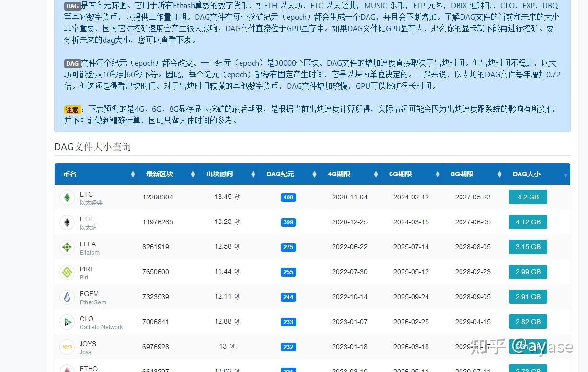Click the 4.2 GB DAG size button
588x372 pixels.
[528, 197]
